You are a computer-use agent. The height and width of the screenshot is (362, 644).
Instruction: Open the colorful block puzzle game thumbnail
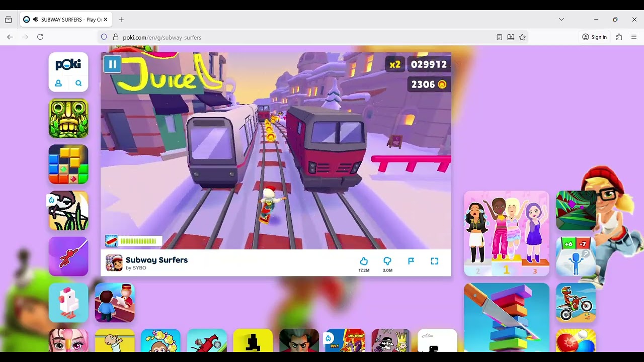click(x=68, y=164)
